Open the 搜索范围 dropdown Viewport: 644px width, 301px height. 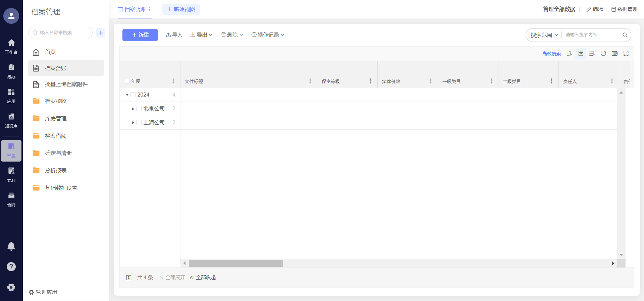(544, 35)
